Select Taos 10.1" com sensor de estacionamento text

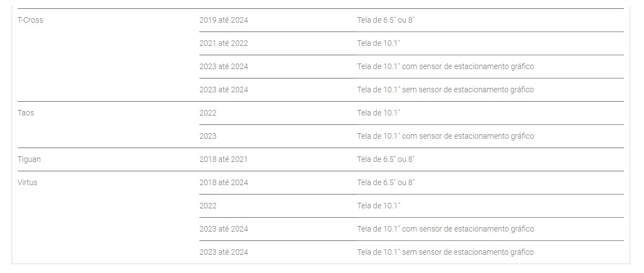coord(446,136)
